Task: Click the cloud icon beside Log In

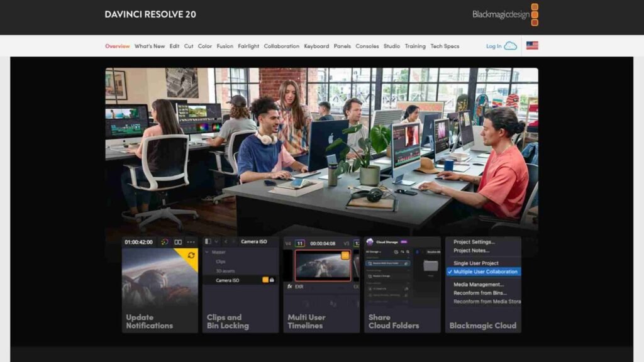Action: click(511, 46)
